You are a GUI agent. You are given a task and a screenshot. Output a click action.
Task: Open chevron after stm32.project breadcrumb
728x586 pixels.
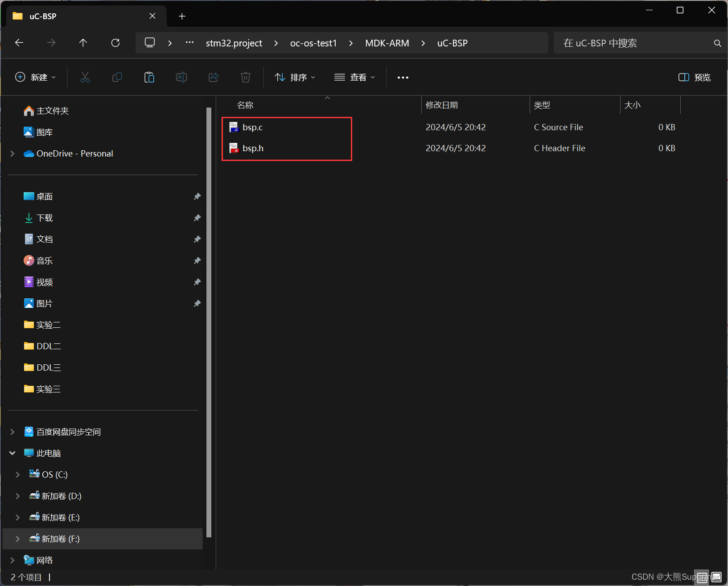pos(276,43)
